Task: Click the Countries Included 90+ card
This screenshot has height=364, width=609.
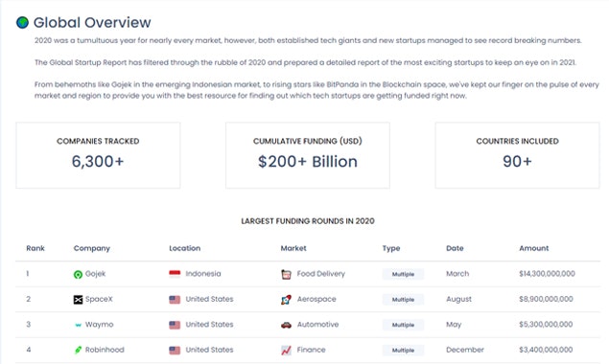Action: coord(517,155)
